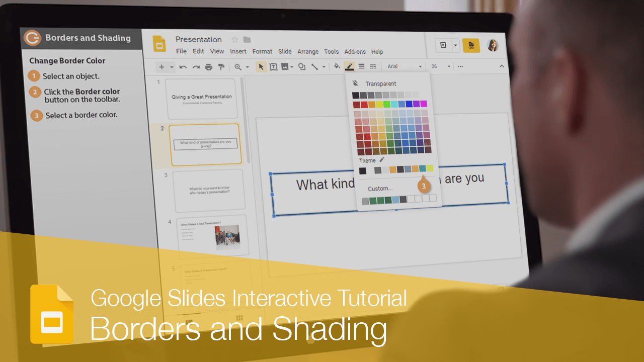The image size is (644, 362).
Task: Choose the Text box tool
Action: tap(273, 67)
